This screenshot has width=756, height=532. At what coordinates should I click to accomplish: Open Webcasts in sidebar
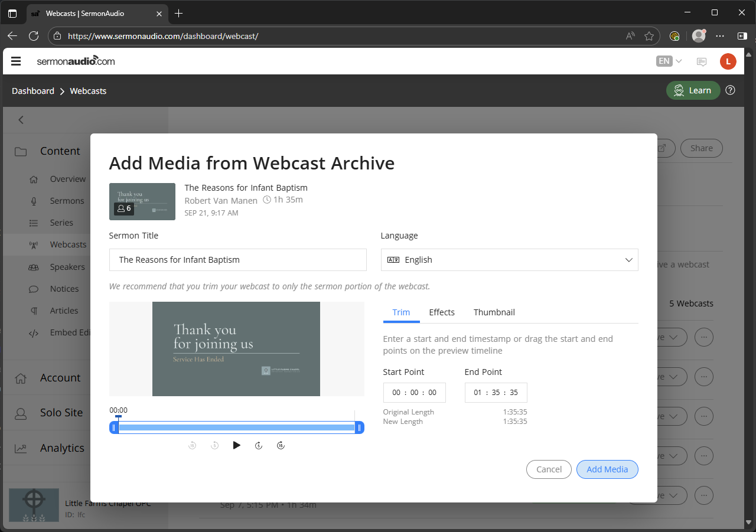coord(68,244)
